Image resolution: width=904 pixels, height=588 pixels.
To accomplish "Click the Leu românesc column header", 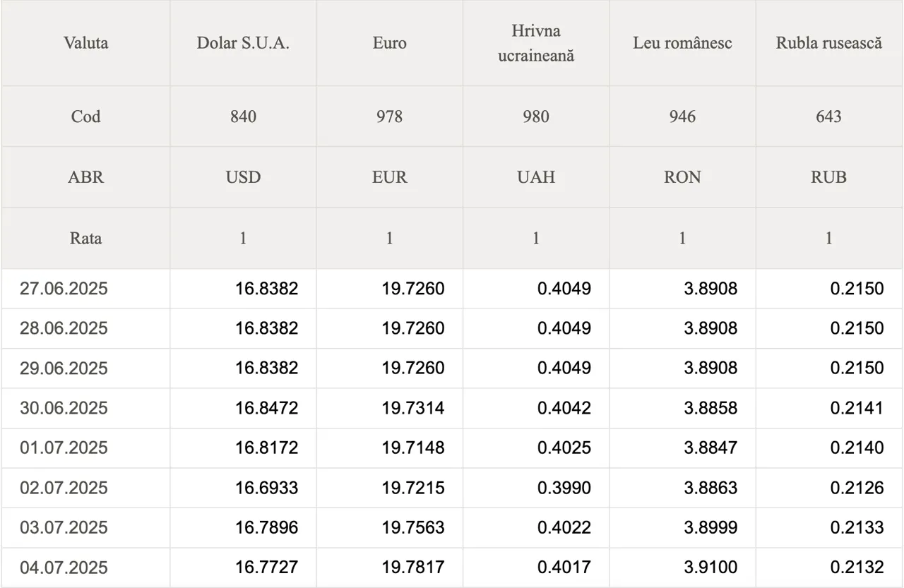I will click(x=682, y=43).
